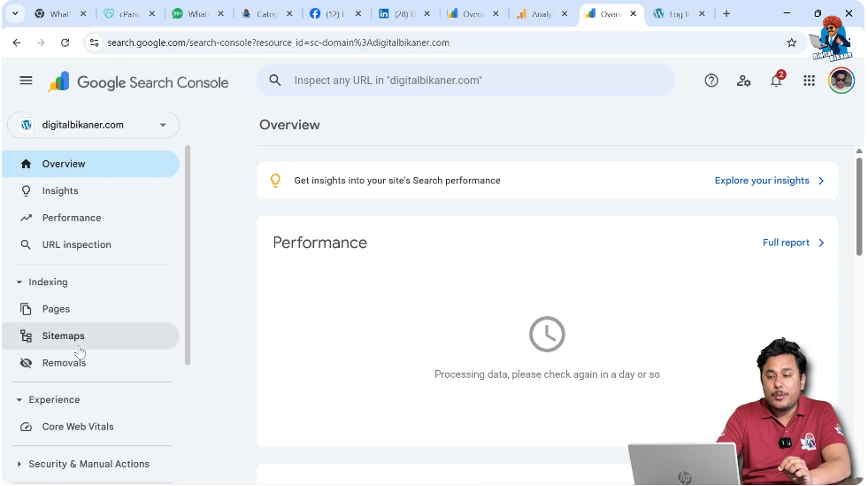
Task: Open the Google account avatar
Action: (841, 81)
